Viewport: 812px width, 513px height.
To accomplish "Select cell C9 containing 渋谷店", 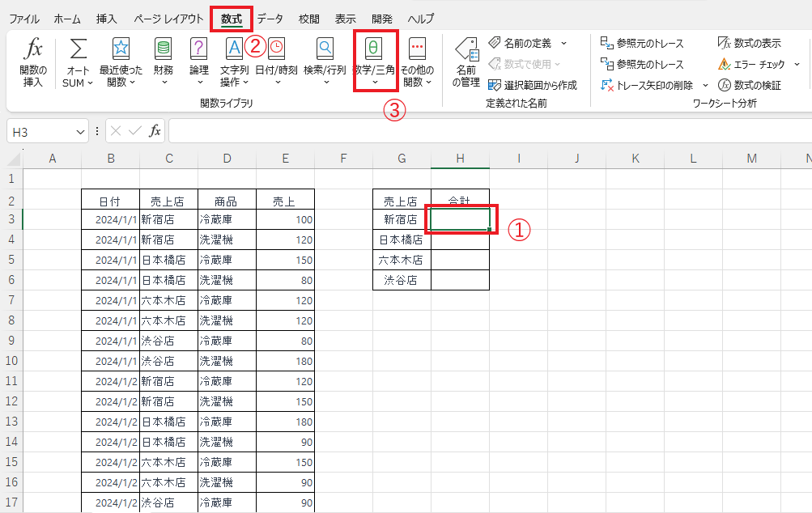I will [x=169, y=341].
